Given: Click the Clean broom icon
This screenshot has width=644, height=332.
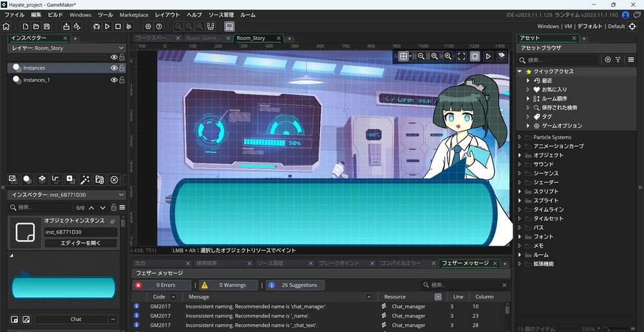Looking at the screenshot, I should (129, 26).
